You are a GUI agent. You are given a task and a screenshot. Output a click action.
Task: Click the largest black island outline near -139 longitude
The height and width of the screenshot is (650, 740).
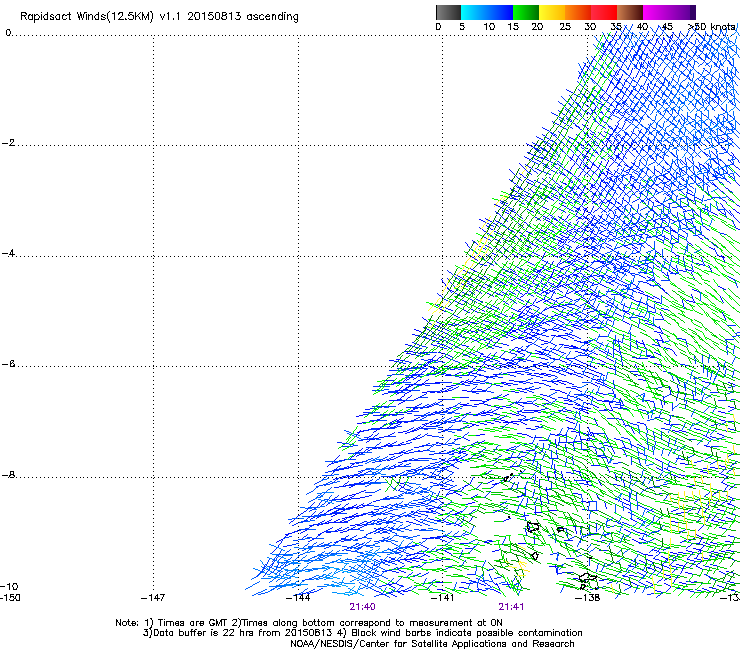pyautogui.click(x=533, y=527)
